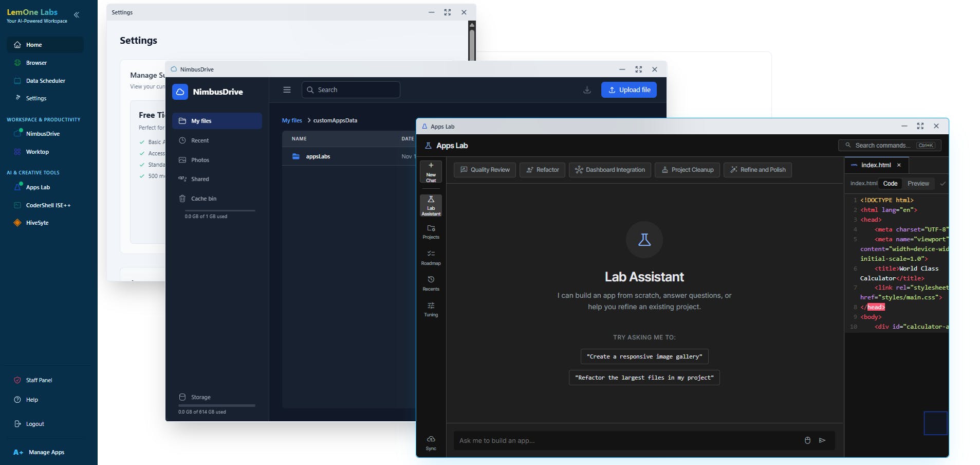Screen dimensions: 980x465
Task: Click the checkmark icon beside Preview
Action: [942, 184]
